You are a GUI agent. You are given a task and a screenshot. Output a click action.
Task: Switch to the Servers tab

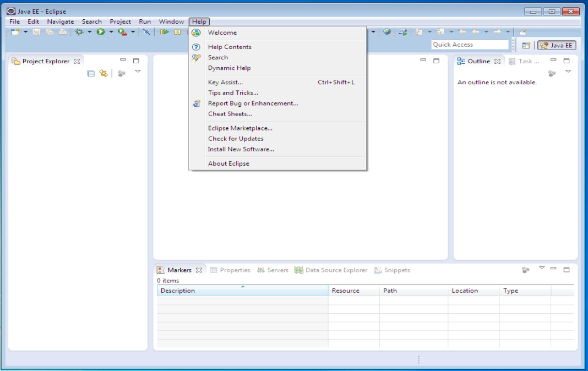click(273, 270)
